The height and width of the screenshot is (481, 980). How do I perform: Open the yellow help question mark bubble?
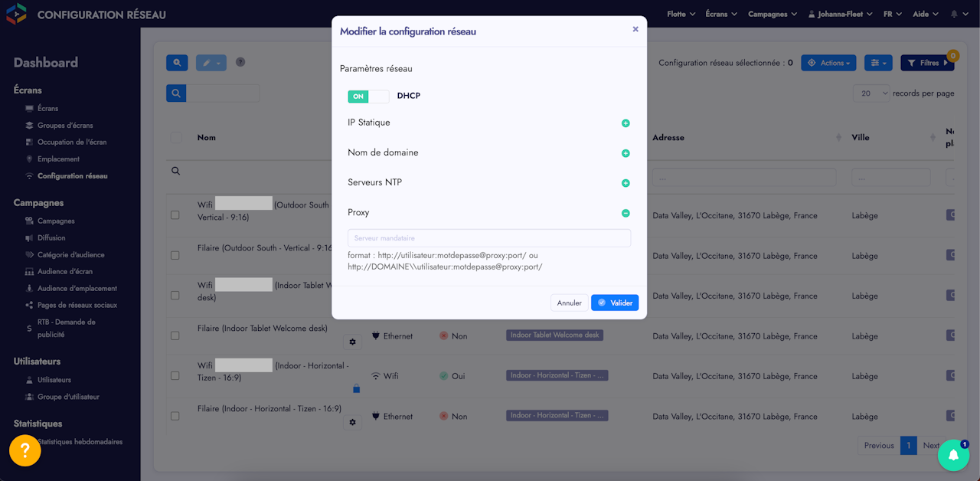pos(25,450)
